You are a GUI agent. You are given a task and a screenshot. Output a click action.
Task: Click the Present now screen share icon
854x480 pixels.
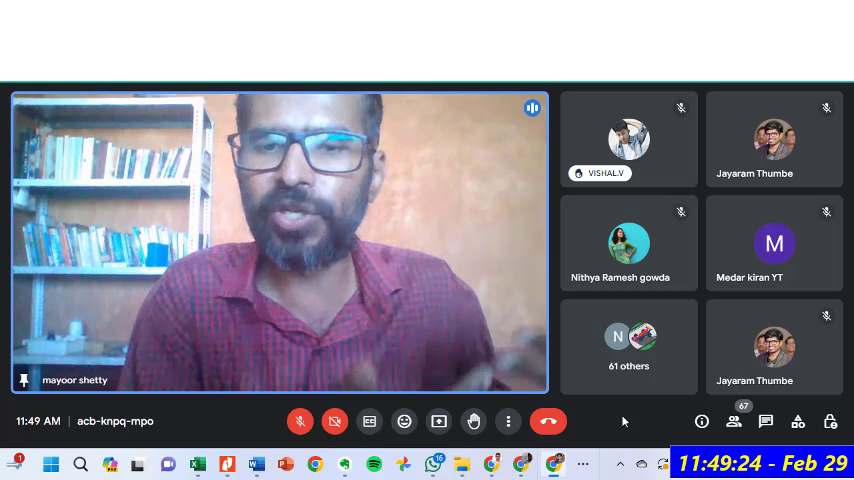pos(438,421)
